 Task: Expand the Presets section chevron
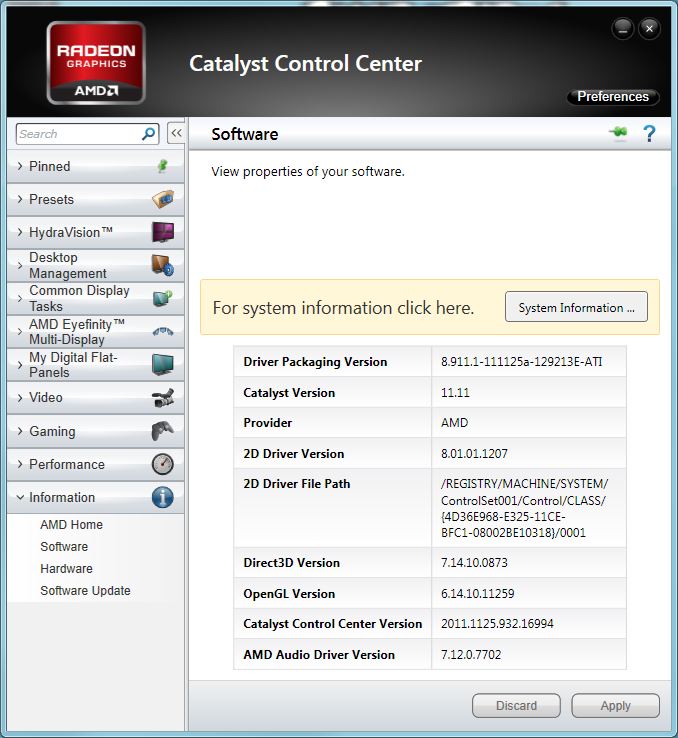coord(20,199)
